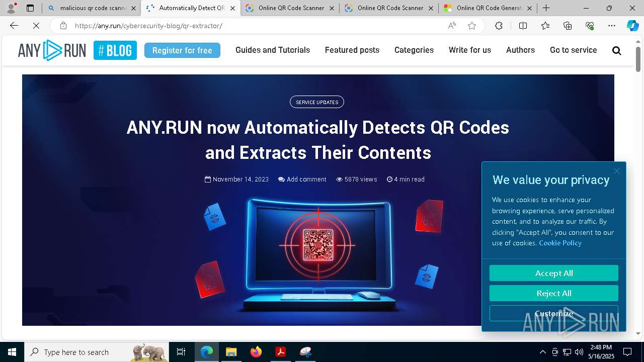
Task: Open Read Aloud icon in address bar
Action: tap(452, 26)
